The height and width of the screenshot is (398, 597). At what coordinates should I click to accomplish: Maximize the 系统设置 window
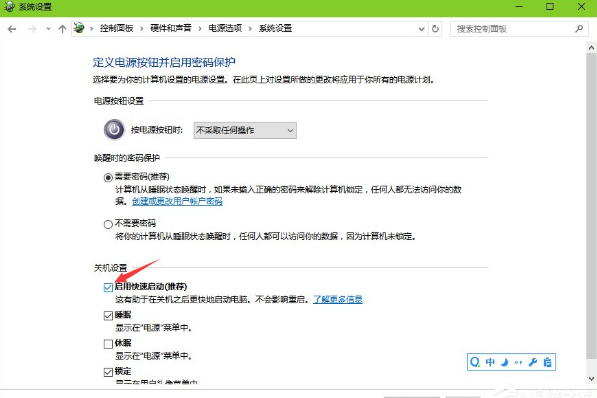tap(550, 6)
